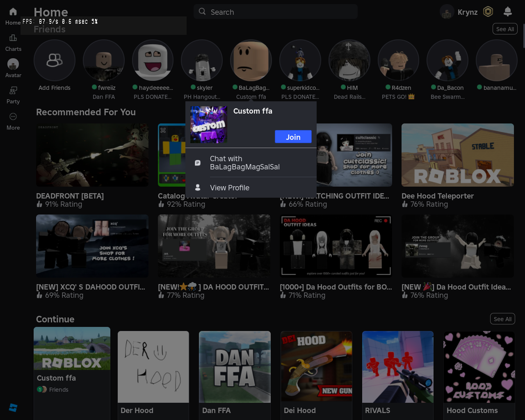Click the Add Friends label
This screenshot has height=420, width=525.
click(55, 88)
